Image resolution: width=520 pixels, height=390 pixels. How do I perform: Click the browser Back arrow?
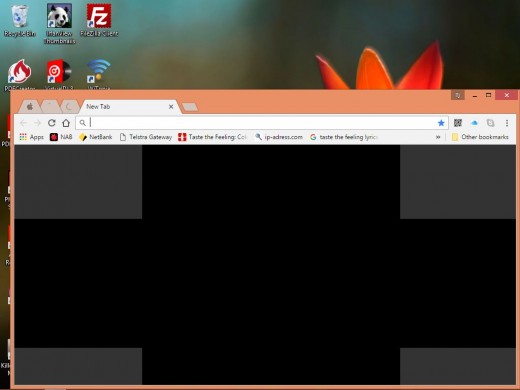(23, 123)
